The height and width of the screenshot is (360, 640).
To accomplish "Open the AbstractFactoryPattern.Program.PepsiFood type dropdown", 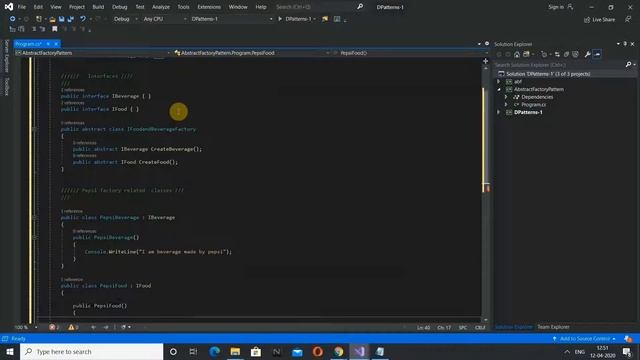I will pyautogui.click(x=251, y=53).
